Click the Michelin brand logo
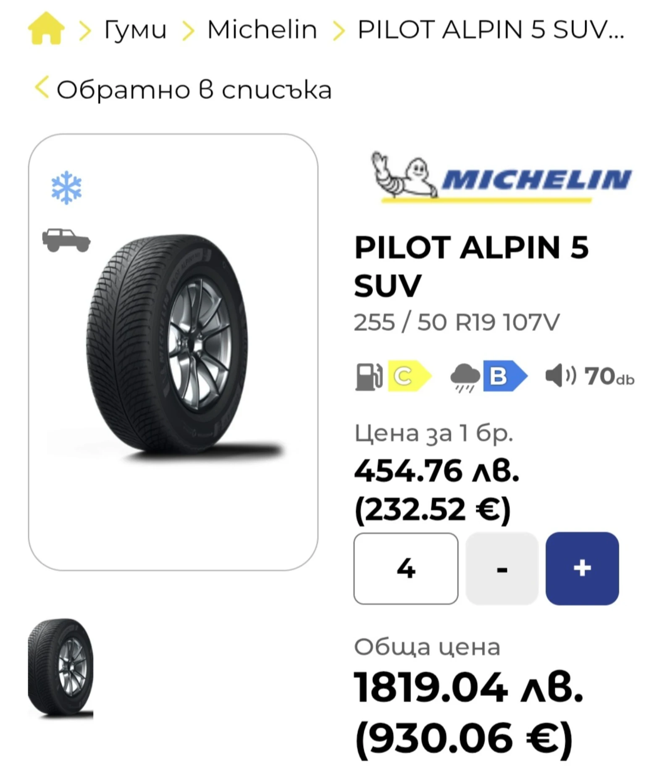This screenshot has width=672, height=784. point(496,178)
